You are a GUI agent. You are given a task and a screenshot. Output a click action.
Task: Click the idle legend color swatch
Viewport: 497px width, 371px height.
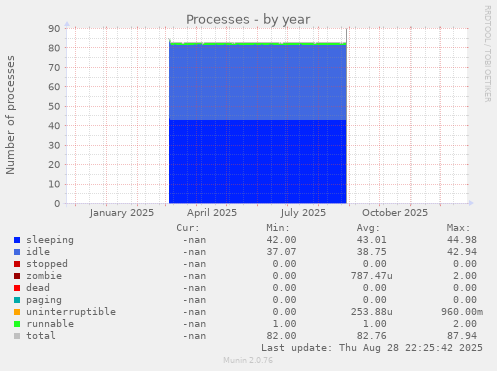pyautogui.click(x=17, y=252)
